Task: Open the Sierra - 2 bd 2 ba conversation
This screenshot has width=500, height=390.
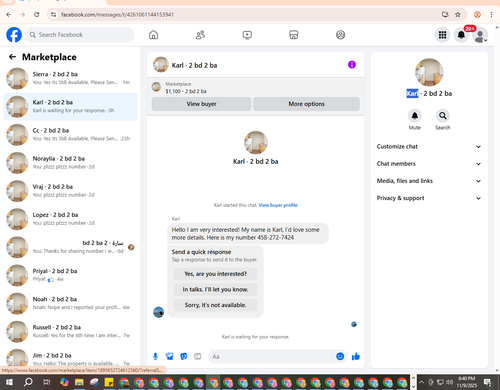Action: pyautogui.click(x=70, y=78)
